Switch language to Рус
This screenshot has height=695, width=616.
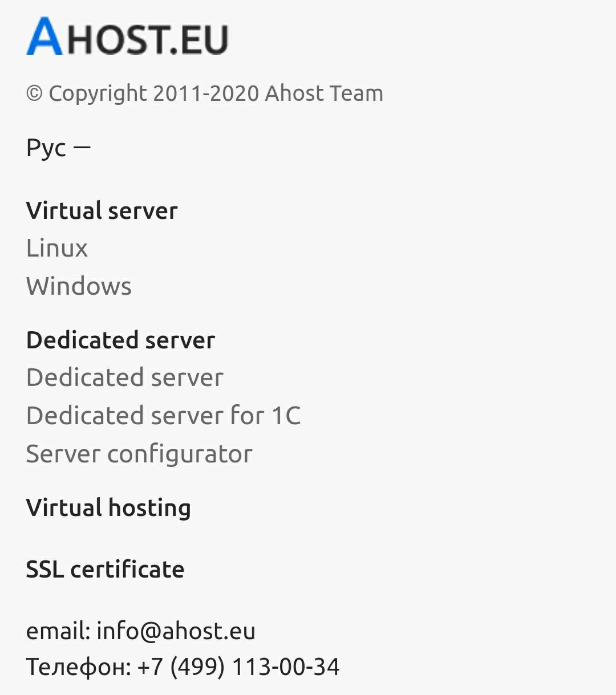click(46, 148)
